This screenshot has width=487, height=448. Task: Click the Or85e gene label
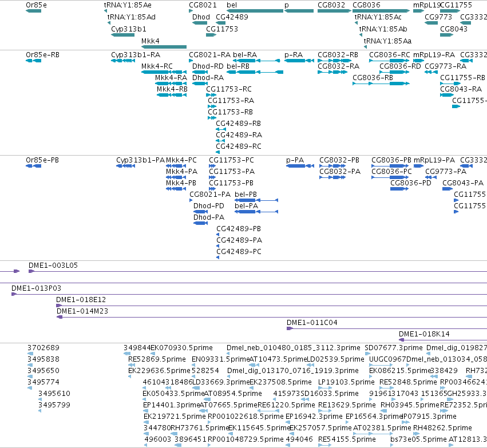[36, 5]
